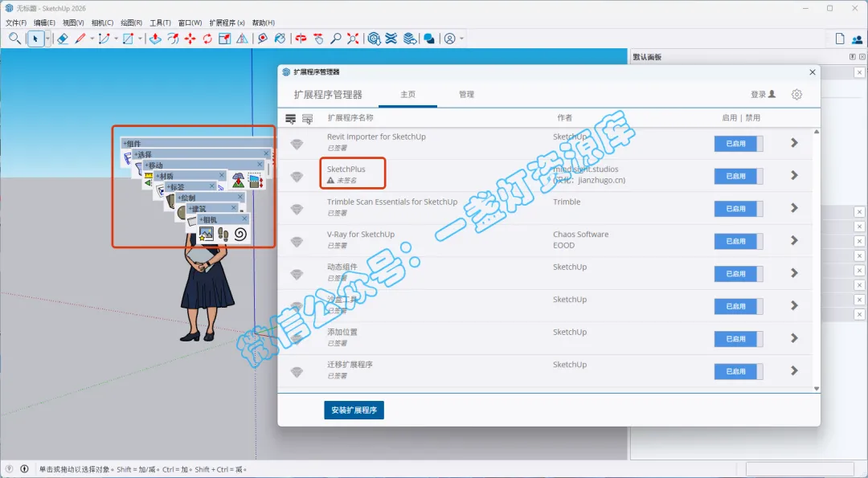Activate the Arc drawing tool
The image size is (868, 478).
pyautogui.click(x=104, y=39)
